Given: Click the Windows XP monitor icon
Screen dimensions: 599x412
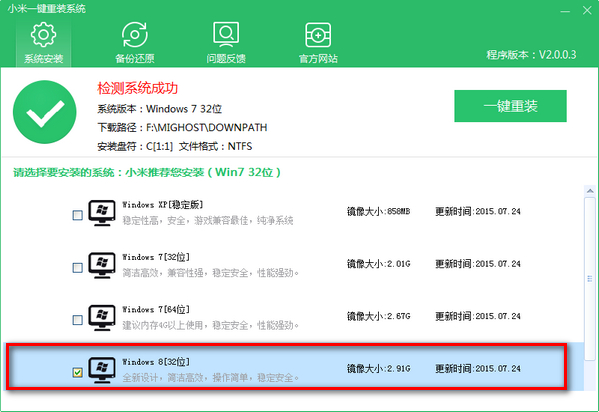Looking at the screenshot, I should 102,212.
